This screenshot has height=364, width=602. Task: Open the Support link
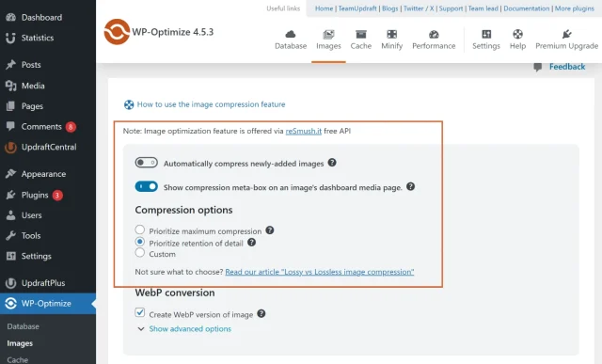pos(451,8)
